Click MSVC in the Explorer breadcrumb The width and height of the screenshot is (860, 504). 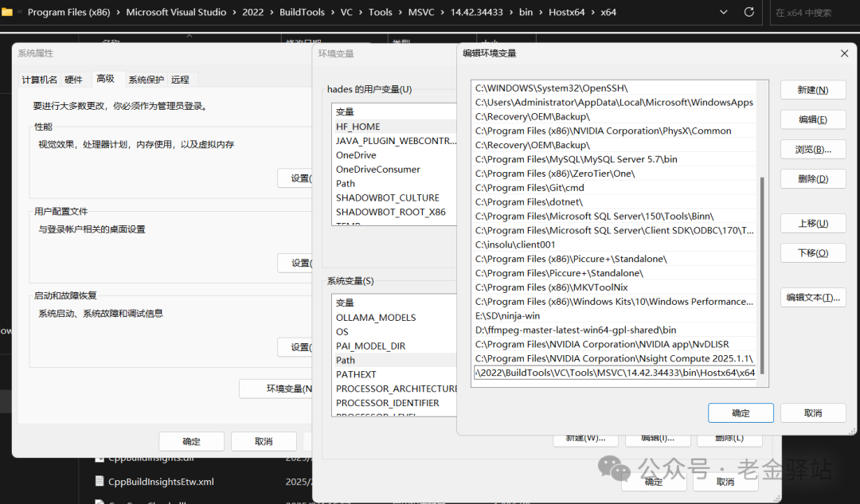click(421, 12)
